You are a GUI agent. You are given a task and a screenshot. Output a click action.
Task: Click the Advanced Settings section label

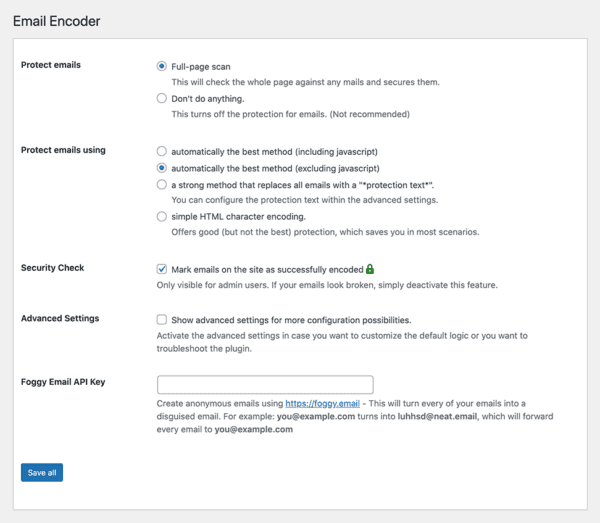pyautogui.click(x=60, y=319)
